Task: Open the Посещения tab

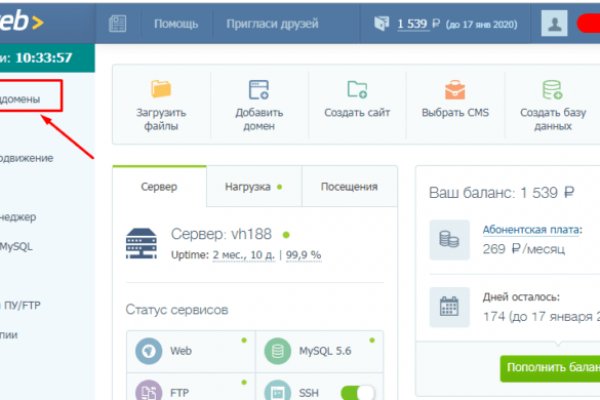Action: click(x=348, y=186)
